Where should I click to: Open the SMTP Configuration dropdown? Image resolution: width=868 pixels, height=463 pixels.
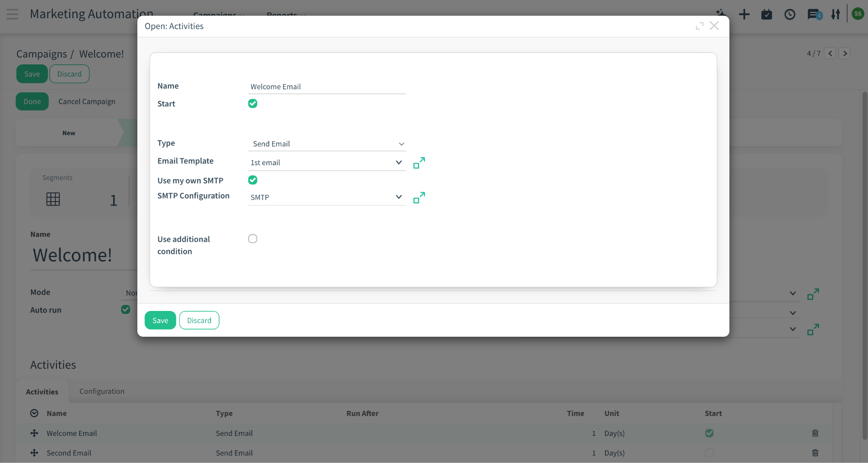[327, 197]
